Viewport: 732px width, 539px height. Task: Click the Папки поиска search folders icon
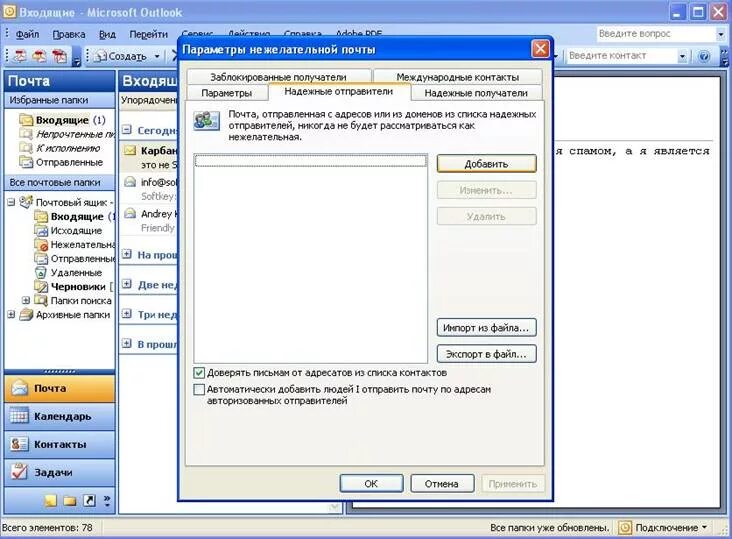(41, 301)
